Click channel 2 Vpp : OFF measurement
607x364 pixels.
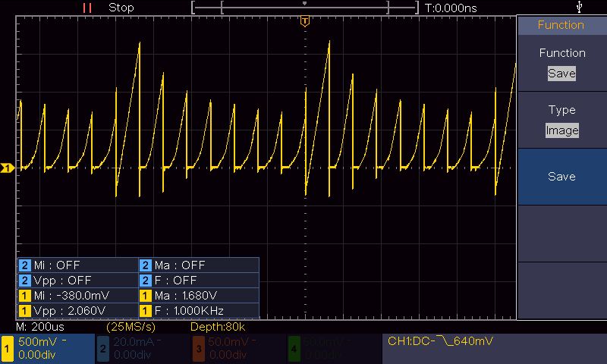click(78, 281)
